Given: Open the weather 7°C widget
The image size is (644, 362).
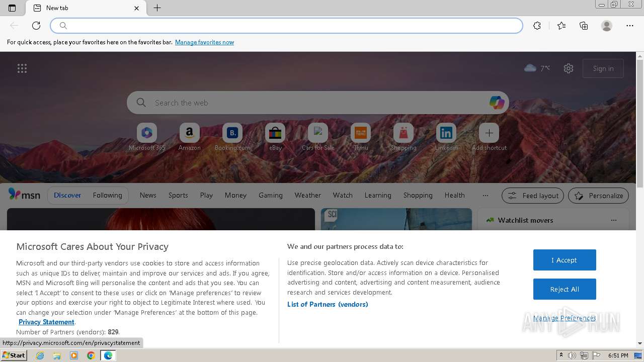Looking at the screenshot, I should pos(537,68).
